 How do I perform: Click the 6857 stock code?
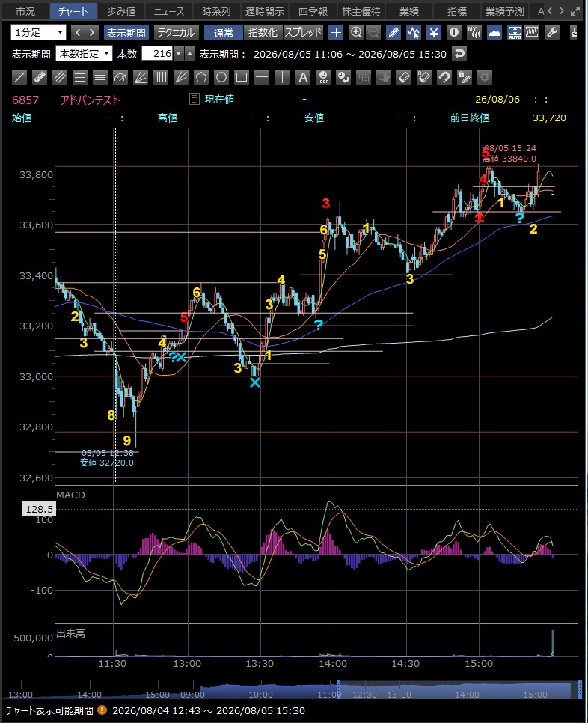tap(25, 100)
